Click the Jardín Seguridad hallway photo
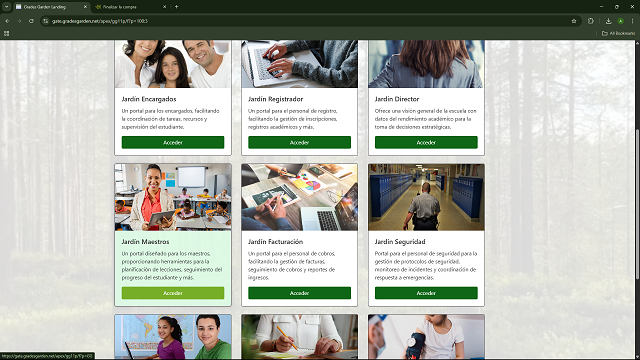Image resolution: width=640 pixels, height=360 pixels. [426, 197]
